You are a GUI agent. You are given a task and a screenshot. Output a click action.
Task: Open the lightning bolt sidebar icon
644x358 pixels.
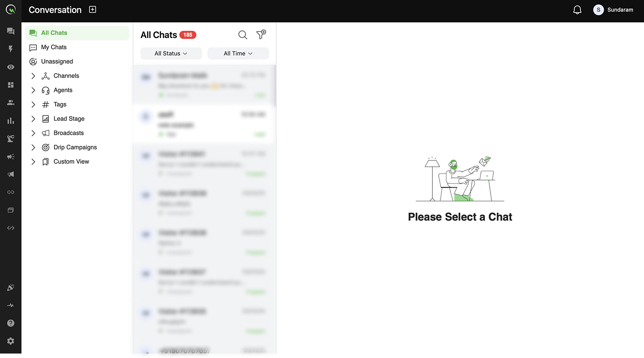pos(11,49)
